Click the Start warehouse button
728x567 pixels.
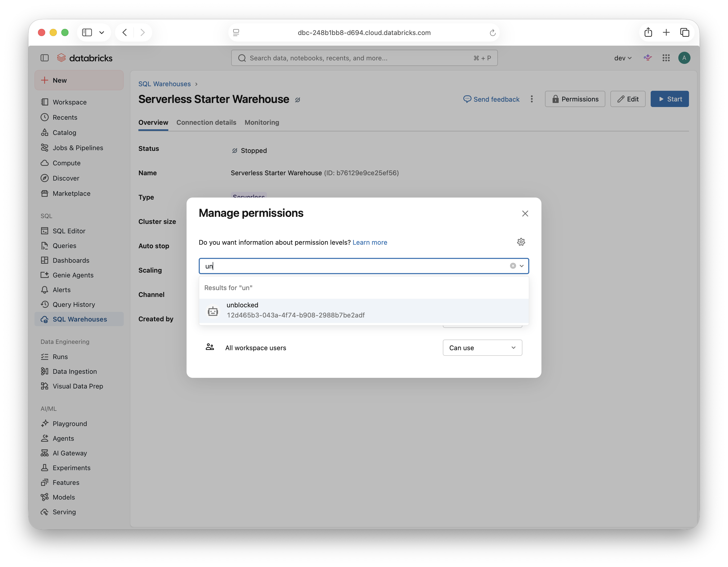point(669,99)
